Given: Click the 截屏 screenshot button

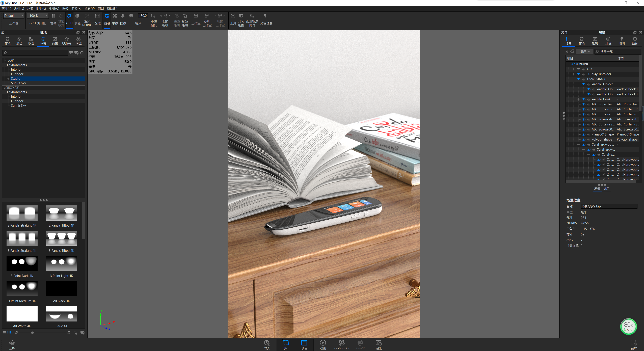Looking at the screenshot, I should point(634,344).
